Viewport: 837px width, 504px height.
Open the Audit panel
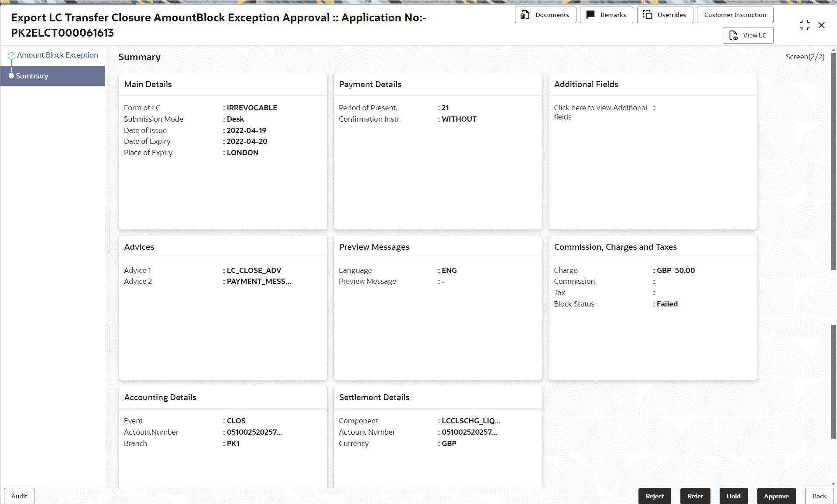click(x=19, y=496)
